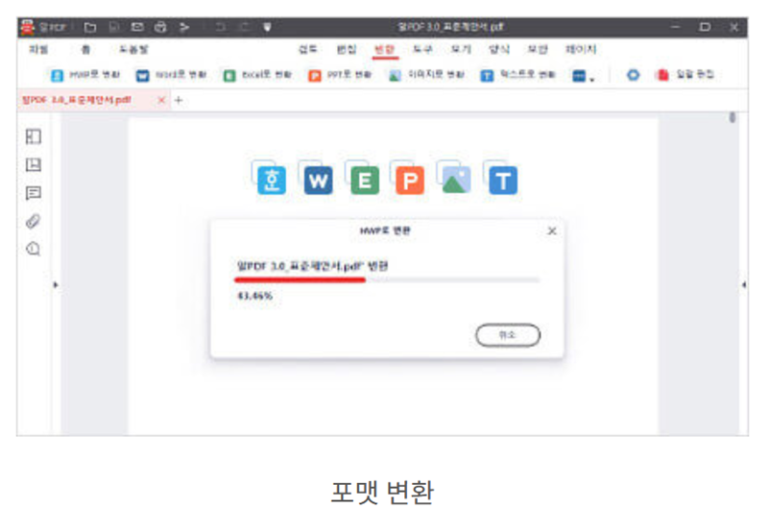Open the 파일 menu
768x532 pixels.
[x=38, y=49]
